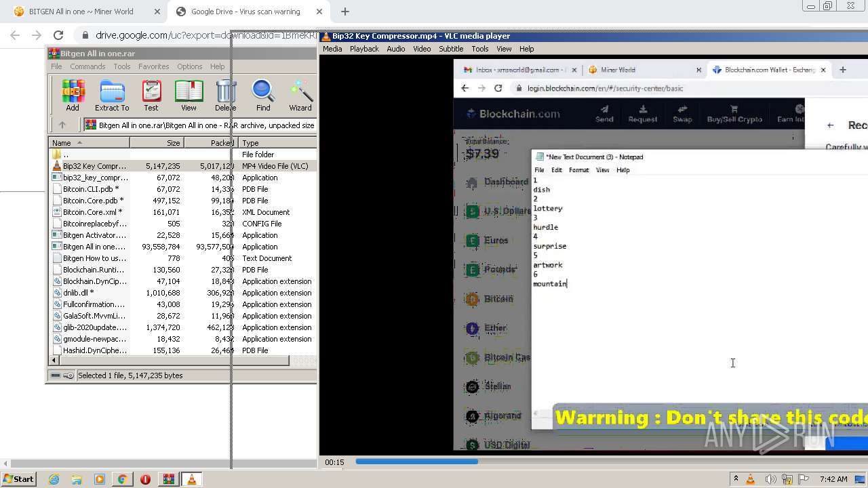The image size is (868, 488).
Task: Open the Windows Start menu
Action: 18,479
